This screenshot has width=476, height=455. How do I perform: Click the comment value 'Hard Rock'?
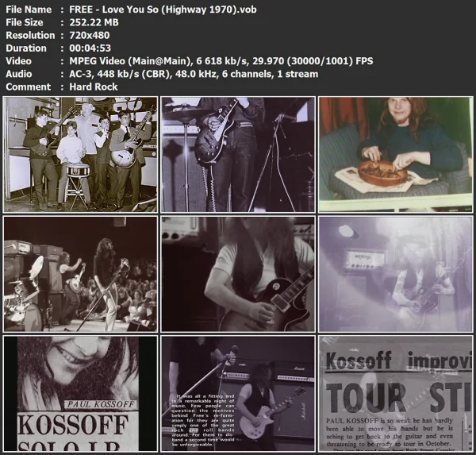coord(93,87)
